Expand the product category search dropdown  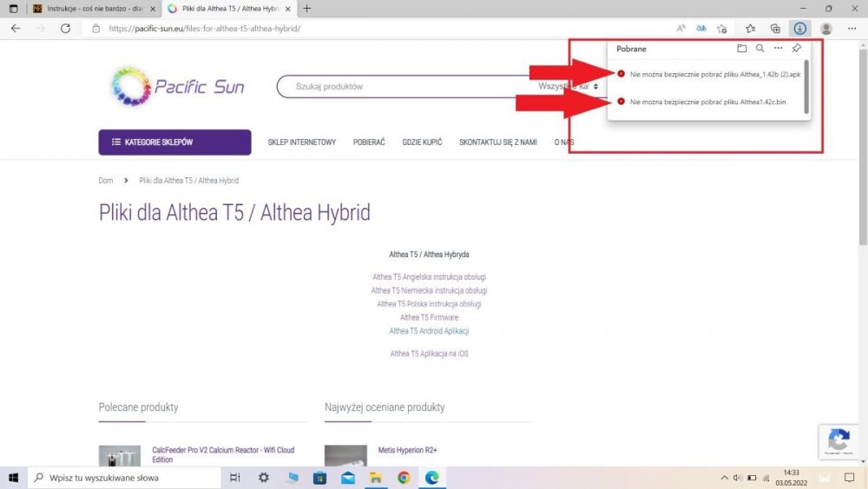(569, 87)
